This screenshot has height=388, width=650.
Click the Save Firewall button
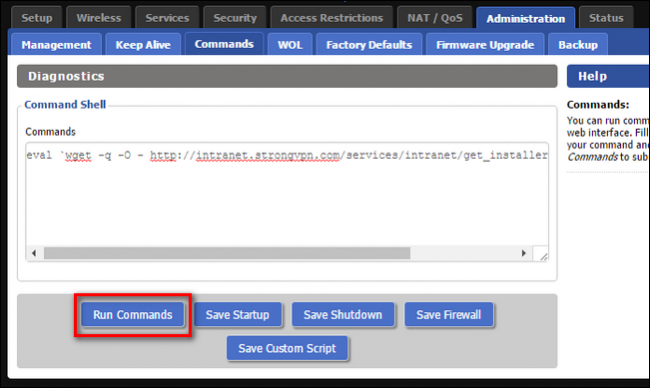[x=449, y=315]
